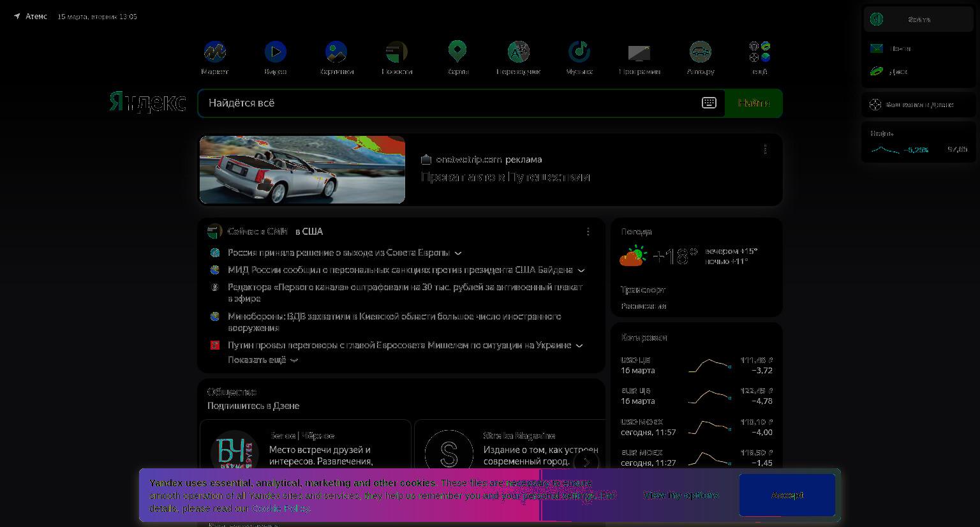Click the news icon beside 'Сейчас в СМИ'

tap(214, 231)
